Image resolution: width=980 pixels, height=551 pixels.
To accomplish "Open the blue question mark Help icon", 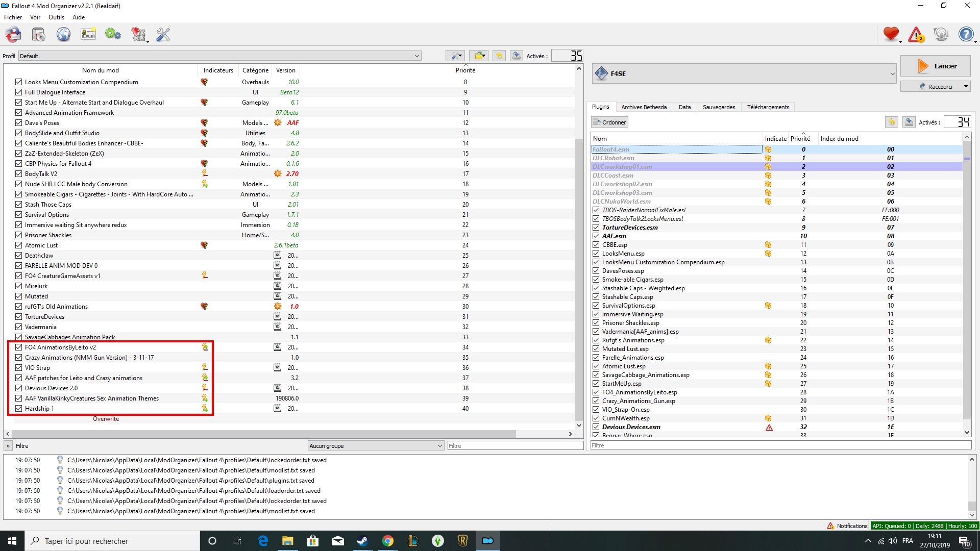I will coord(966,35).
